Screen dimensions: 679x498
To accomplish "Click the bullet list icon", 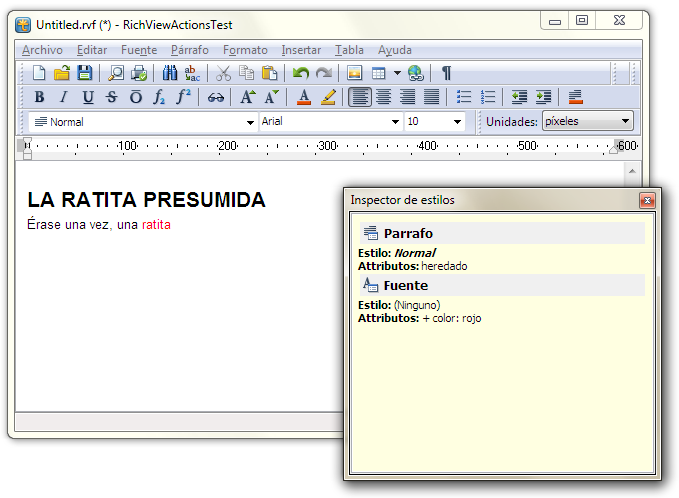I will pos(464,97).
